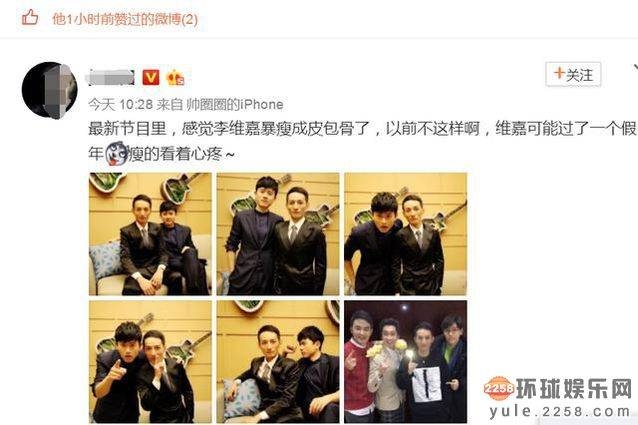Click the red V verified badge
The width and height of the screenshot is (638, 425).
[x=151, y=77]
